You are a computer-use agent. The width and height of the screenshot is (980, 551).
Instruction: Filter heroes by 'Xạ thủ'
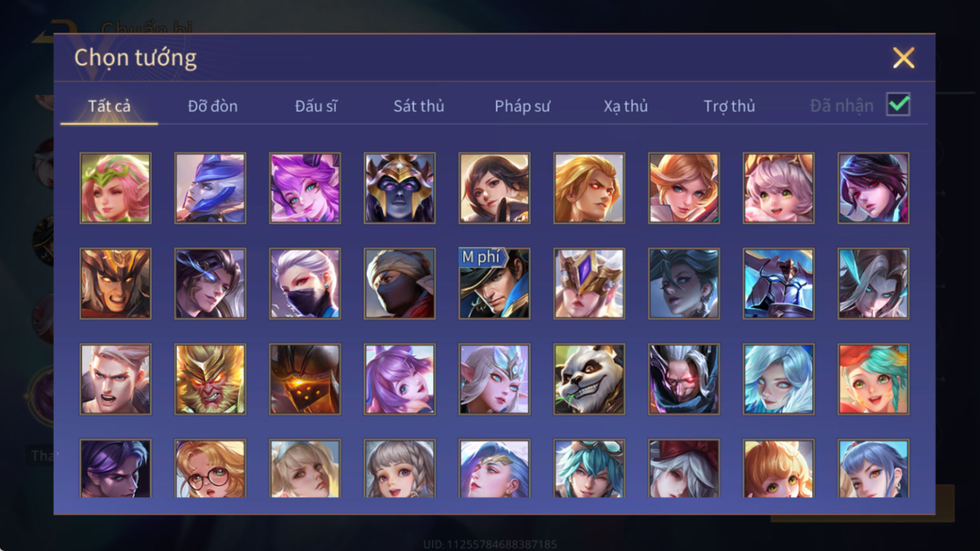(x=626, y=106)
